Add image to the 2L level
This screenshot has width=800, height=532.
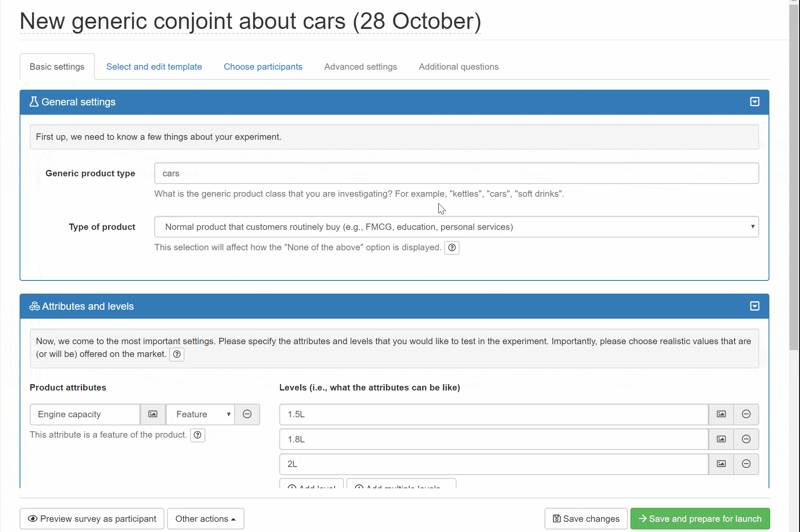[x=721, y=464]
